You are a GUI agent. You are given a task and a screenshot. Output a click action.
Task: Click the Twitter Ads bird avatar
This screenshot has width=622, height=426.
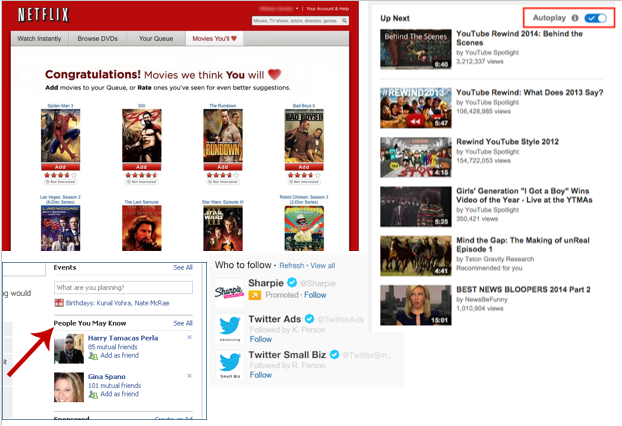[x=229, y=327]
